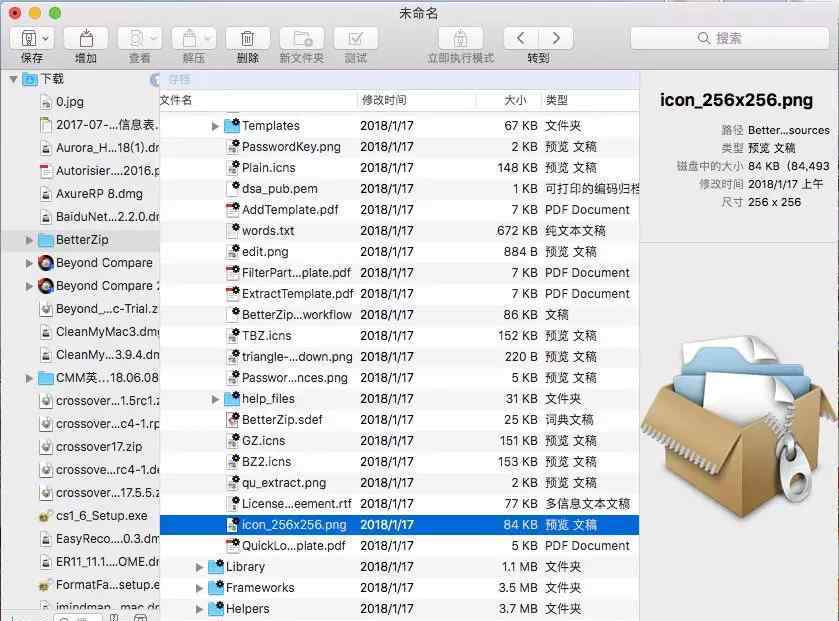Select the qu_extract.png file name

284,482
